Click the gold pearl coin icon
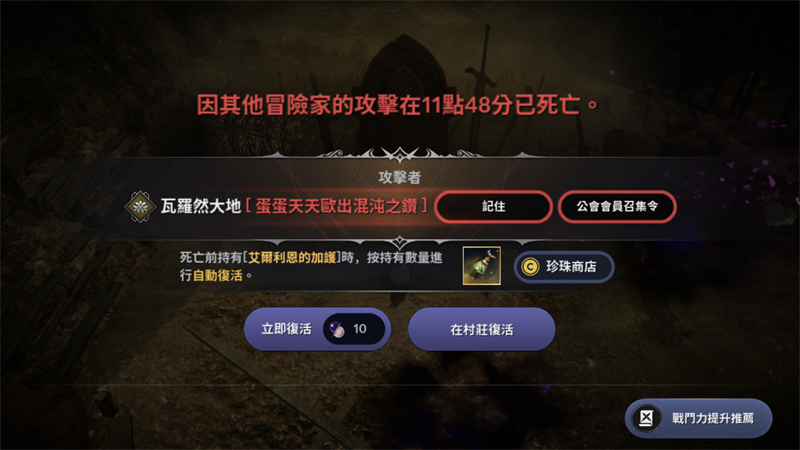Image resolution: width=800 pixels, height=450 pixels. tap(530, 266)
